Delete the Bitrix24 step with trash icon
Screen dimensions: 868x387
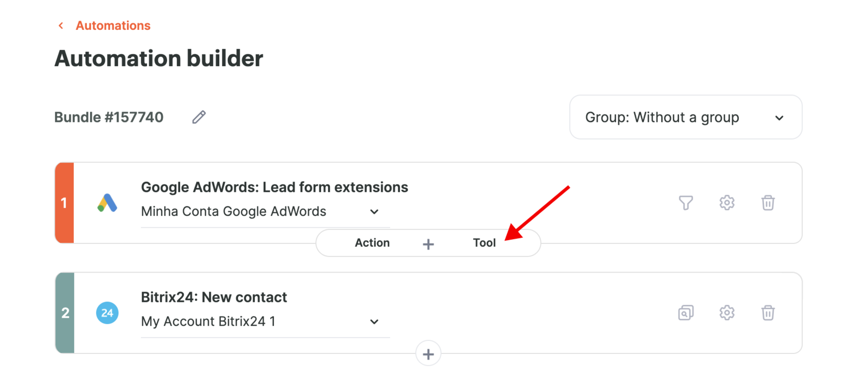click(x=768, y=313)
